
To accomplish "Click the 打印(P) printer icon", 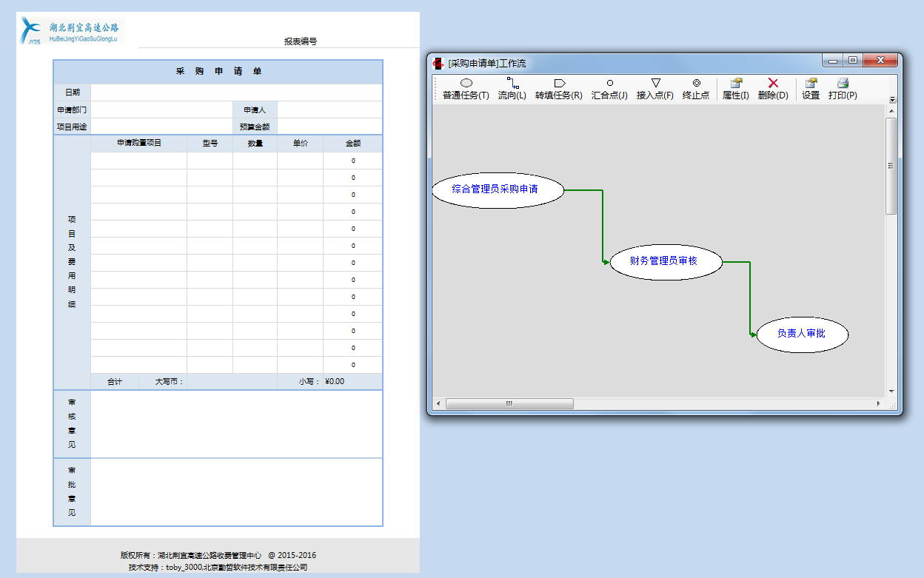I will point(843,84).
